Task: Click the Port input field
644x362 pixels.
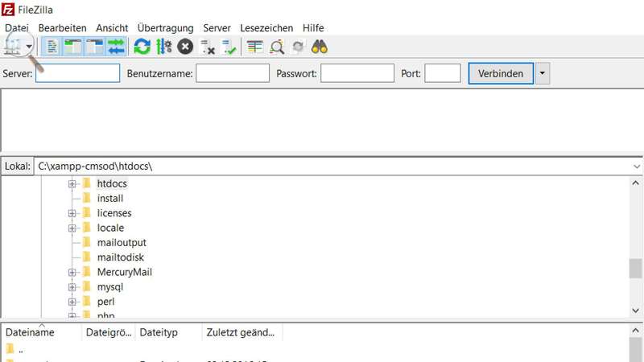Action: click(x=442, y=73)
